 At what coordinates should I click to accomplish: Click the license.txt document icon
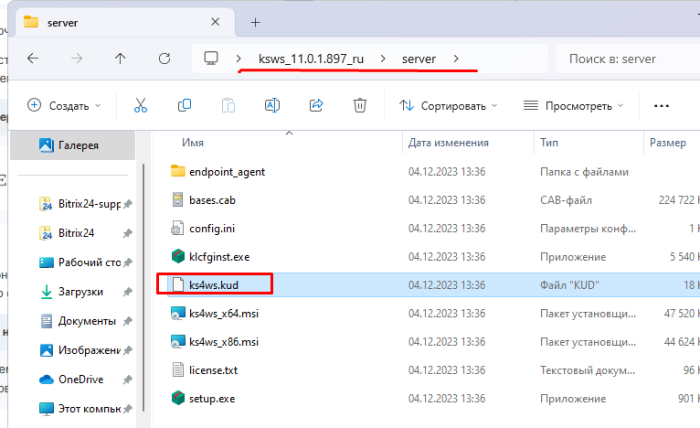pos(178,370)
